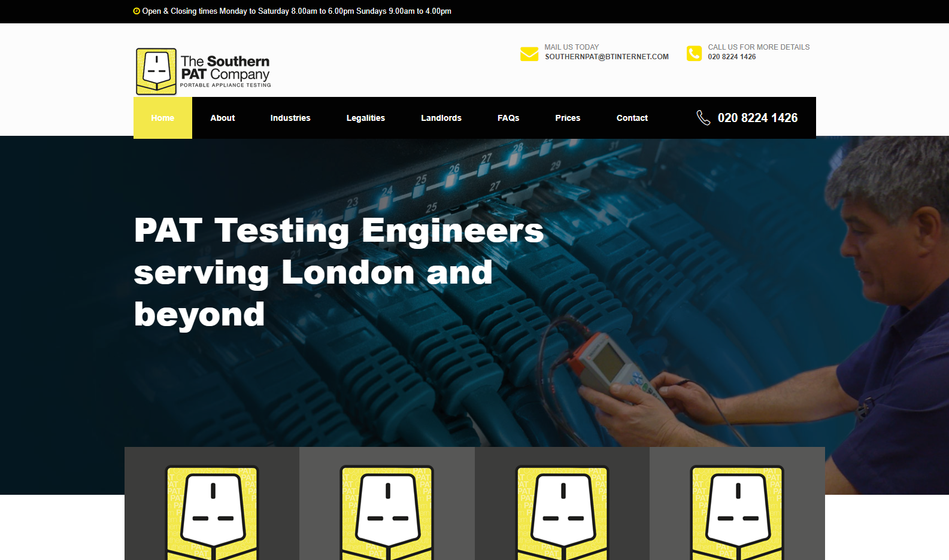This screenshot has height=560, width=949.
Task: Go to the About page
Action: 223,118
